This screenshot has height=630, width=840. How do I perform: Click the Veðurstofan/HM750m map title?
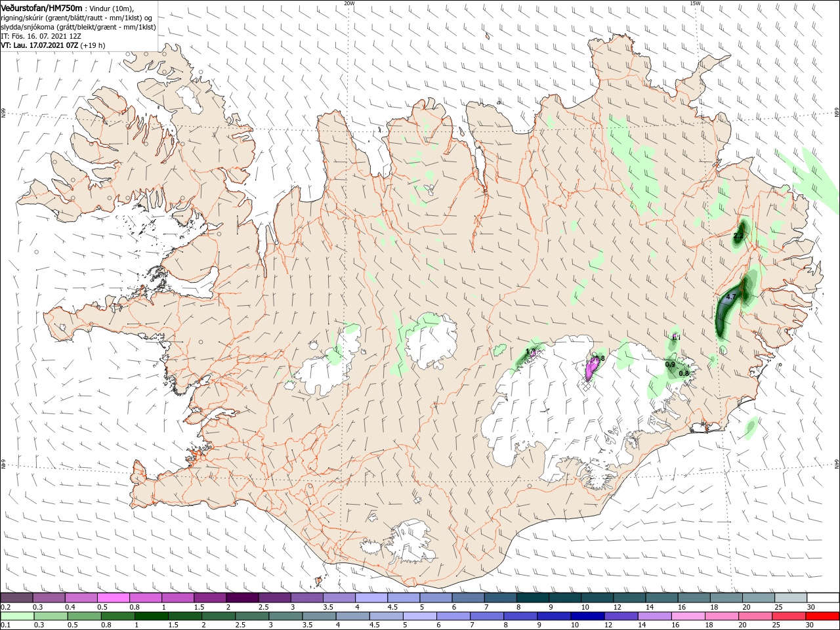(41, 7)
